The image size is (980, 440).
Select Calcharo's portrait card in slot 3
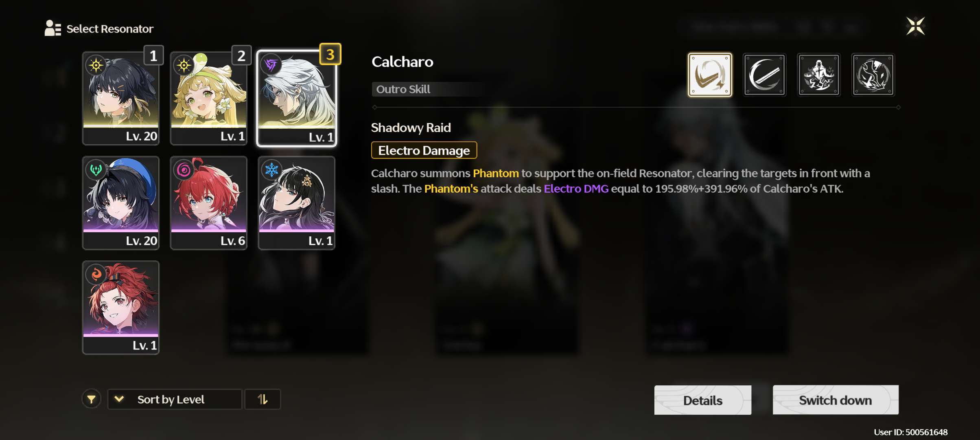click(297, 98)
